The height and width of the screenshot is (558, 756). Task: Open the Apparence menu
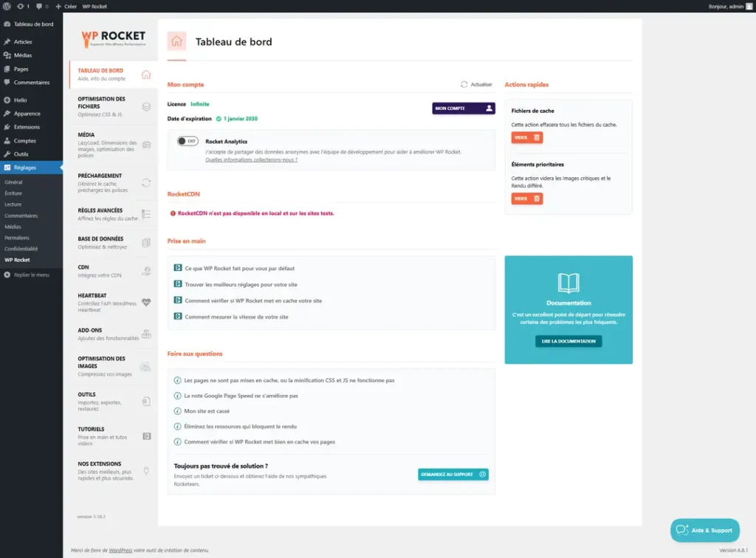click(x=31, y=114)
